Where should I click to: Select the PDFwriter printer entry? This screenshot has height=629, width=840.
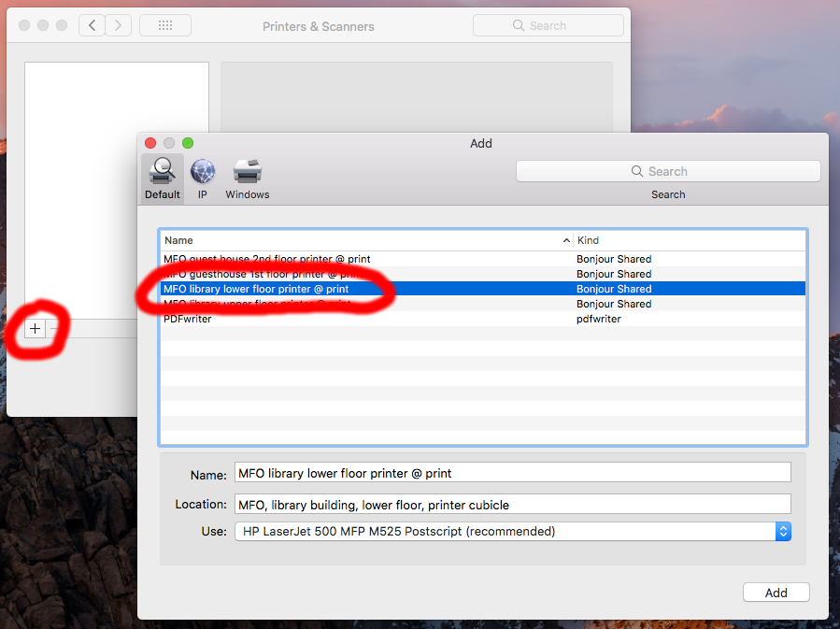click(x=188, y=319)
